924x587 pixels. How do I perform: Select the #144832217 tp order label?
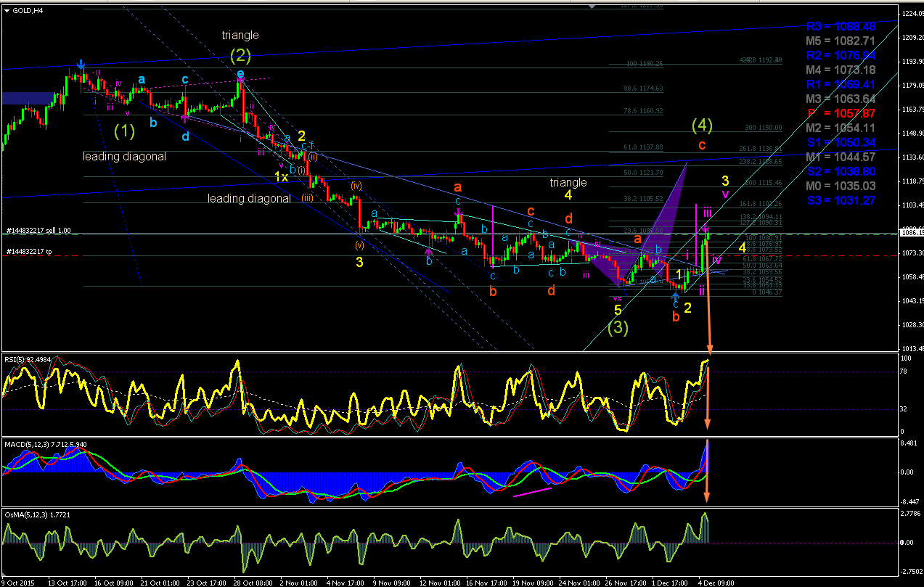tap(29, 253)
